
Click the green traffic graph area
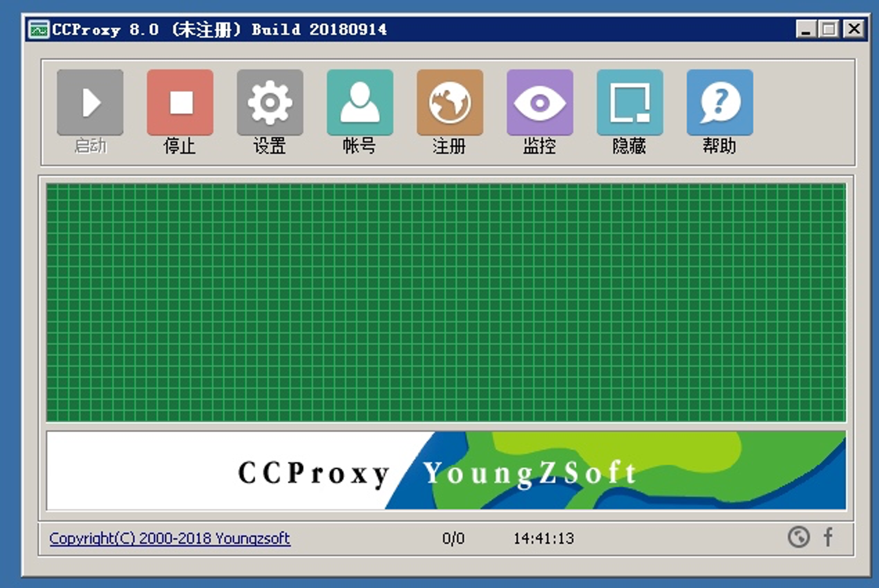[446, 303]
